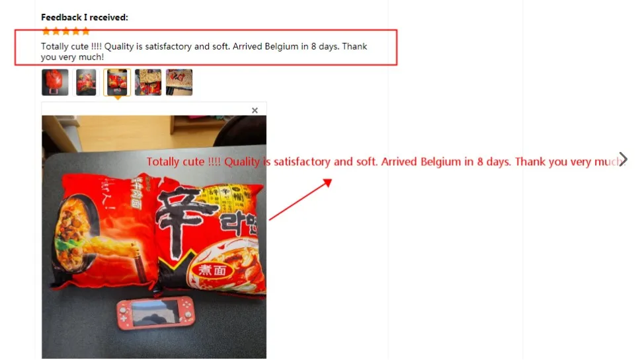This screenshot has height=360, width=644.
Task: Click the "Feedback I received:" heading
Action: tap(85, 17)
